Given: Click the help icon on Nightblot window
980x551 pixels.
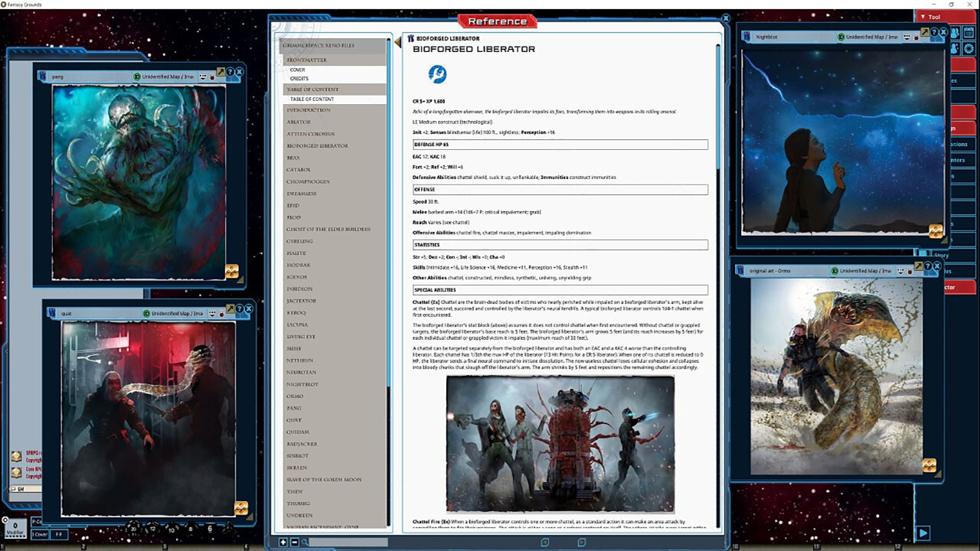Looking at the screenshot, I should pos(935,32).
